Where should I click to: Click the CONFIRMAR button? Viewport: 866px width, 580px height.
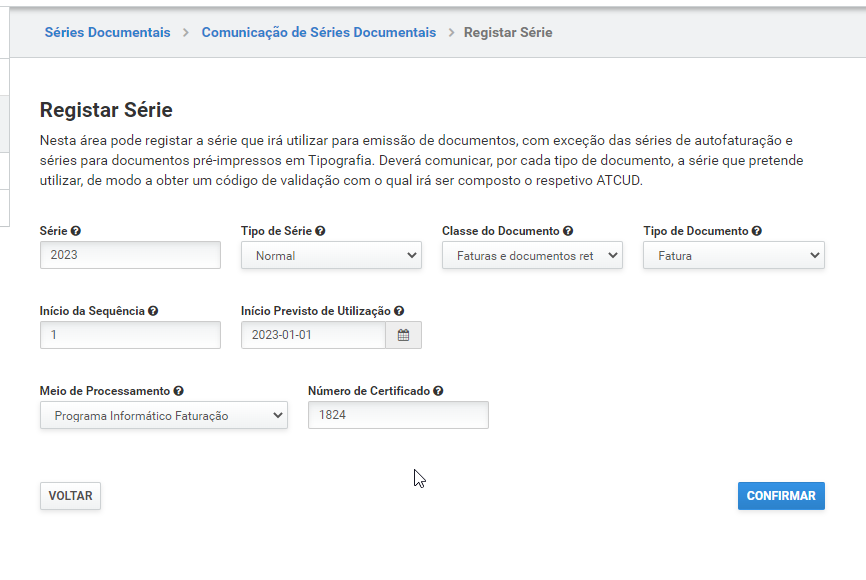point(781,496)
